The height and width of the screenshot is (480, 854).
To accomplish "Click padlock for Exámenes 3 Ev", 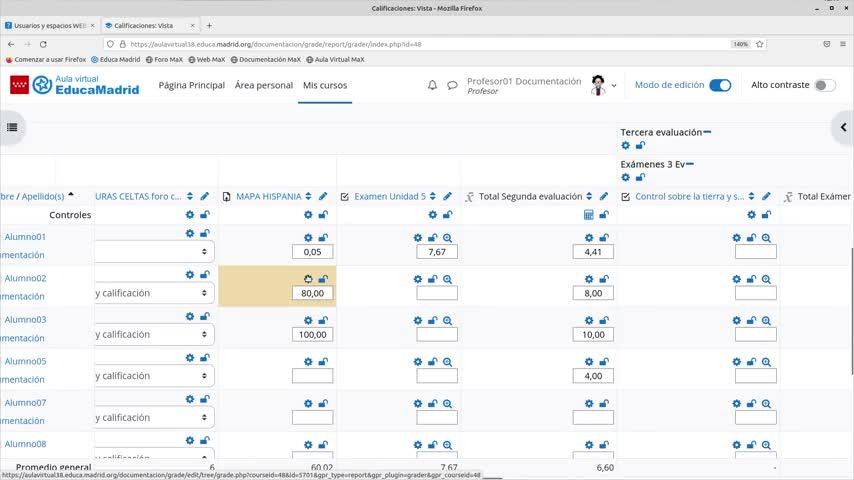I will coord(640,177).
